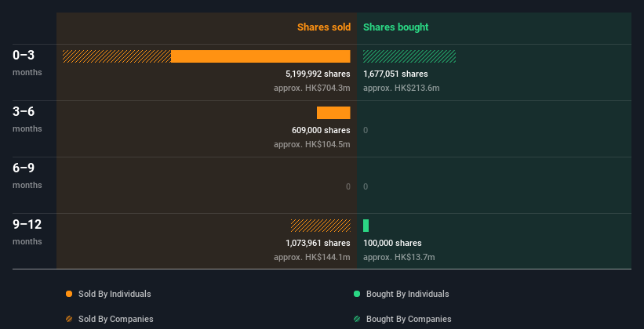Click the Shares sold column header
Viewport: 644px width, 329px height.
click(323, 27)
